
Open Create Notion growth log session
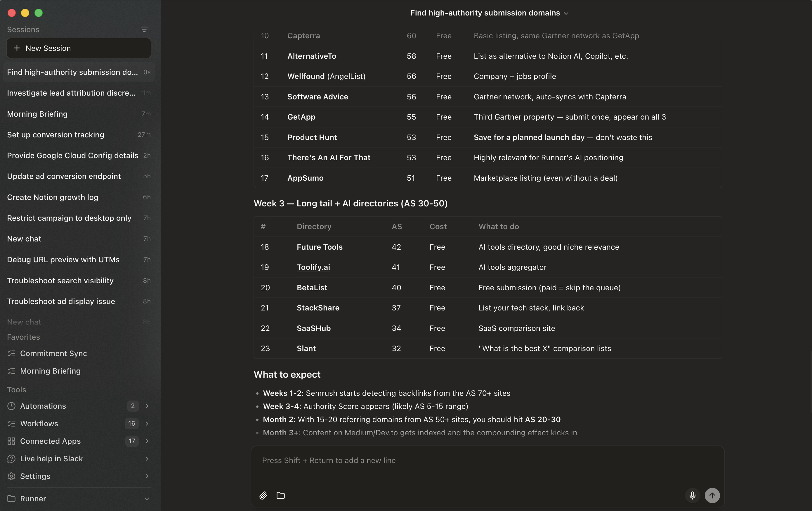tap(53, 197)
